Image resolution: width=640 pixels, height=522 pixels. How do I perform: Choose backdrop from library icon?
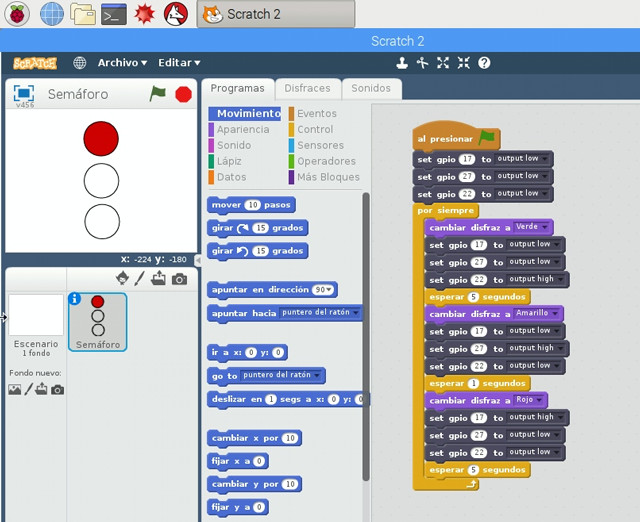(x=15, y=389)
